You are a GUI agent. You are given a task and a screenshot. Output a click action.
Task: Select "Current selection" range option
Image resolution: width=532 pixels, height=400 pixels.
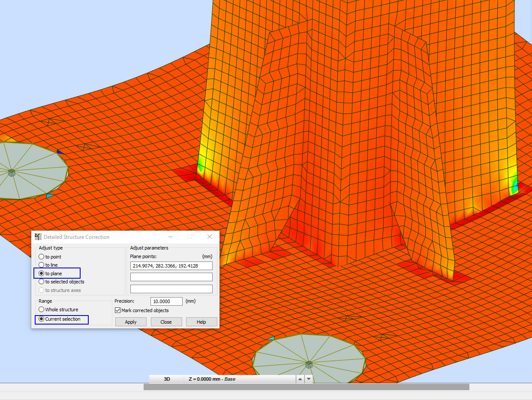pos(42,319)
